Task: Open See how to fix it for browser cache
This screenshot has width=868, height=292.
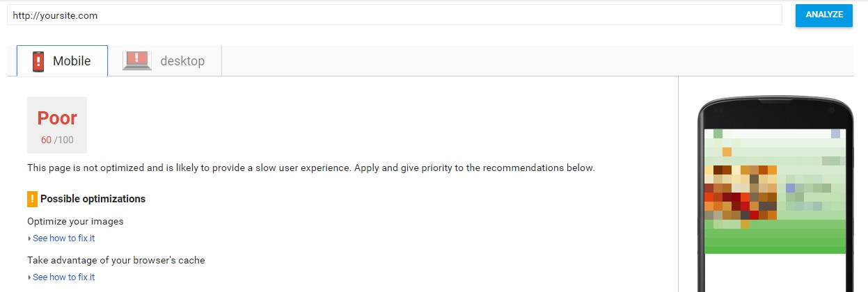Action: click(63, 277)
